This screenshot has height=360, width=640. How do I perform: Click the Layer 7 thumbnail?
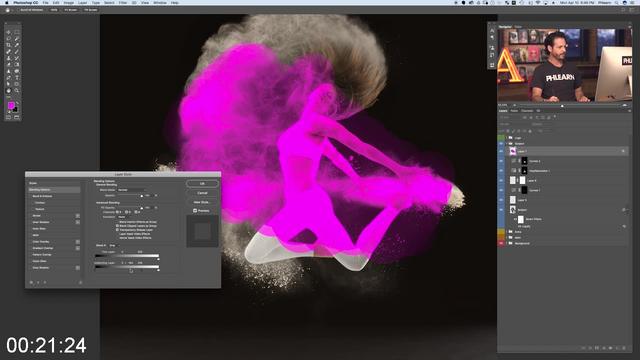[x=513, y=151]
